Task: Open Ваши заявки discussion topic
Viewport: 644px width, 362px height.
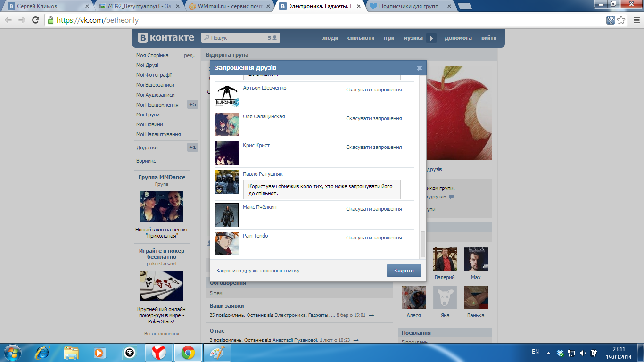Action: point(227,306)
